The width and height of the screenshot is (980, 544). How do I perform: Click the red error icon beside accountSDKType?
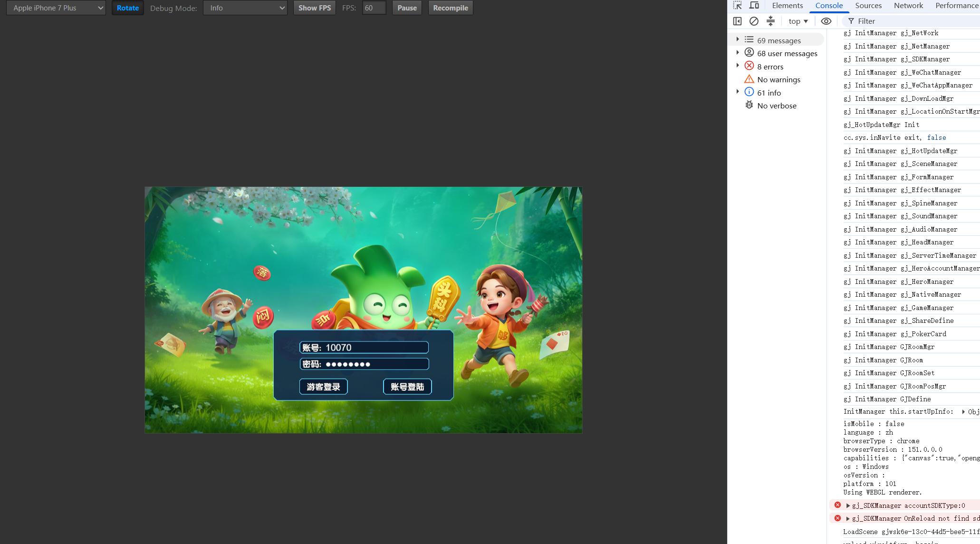click(x=837, y=505)
